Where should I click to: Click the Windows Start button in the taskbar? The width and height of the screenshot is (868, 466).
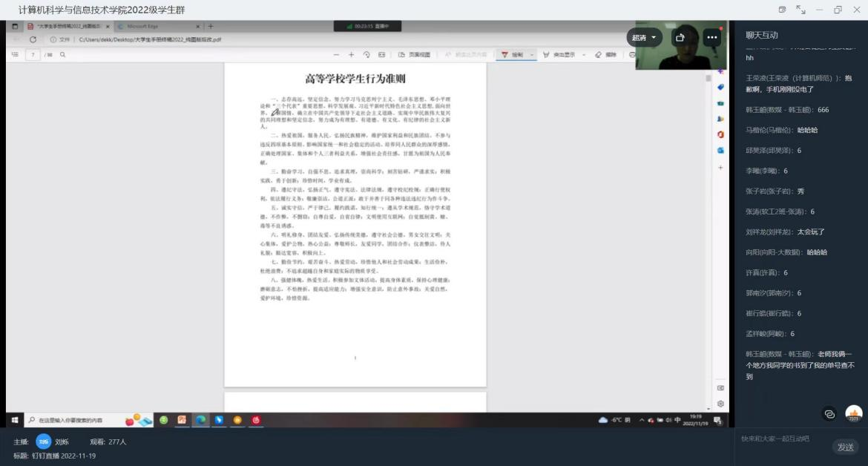[x=14, y=420]
